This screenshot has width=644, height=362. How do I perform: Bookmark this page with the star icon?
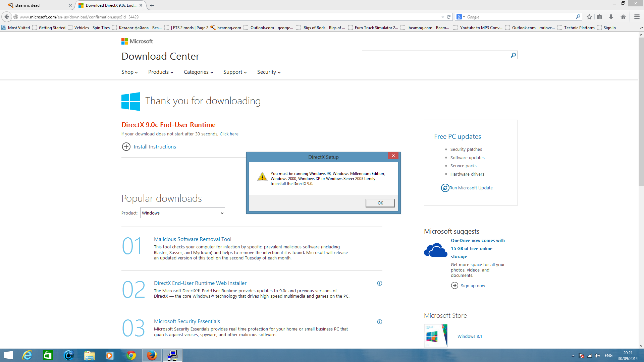click(589, 17)
